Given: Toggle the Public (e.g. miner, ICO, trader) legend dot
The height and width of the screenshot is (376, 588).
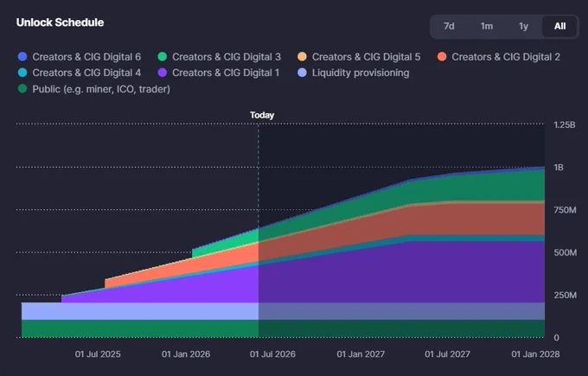Looking at the screenshot, I should pos(22,89).
